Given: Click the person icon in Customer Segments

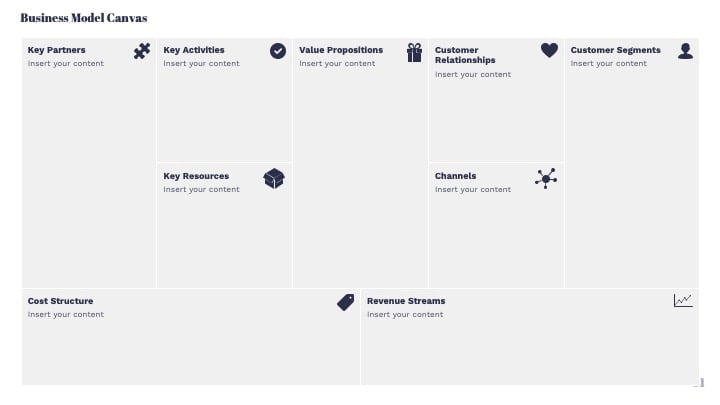Looking at the screenshot, I should click(686, 51).
